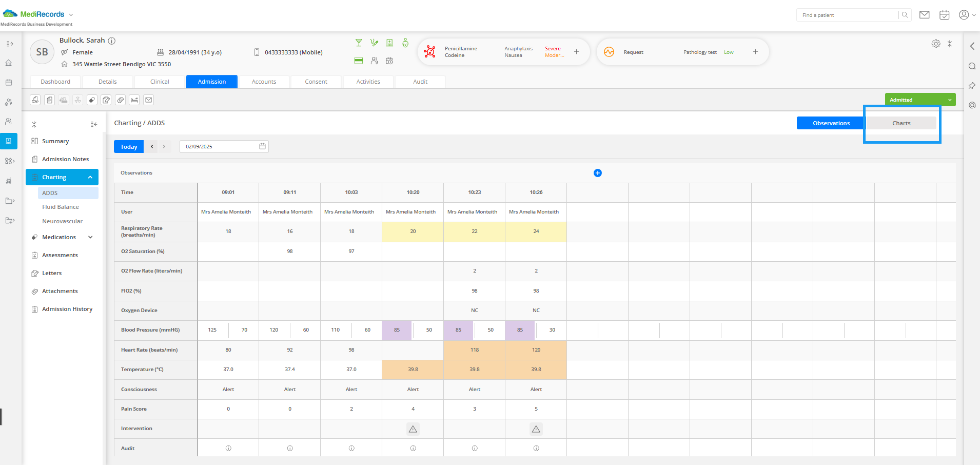Open the settings gear near the patient header

(936, 44)
